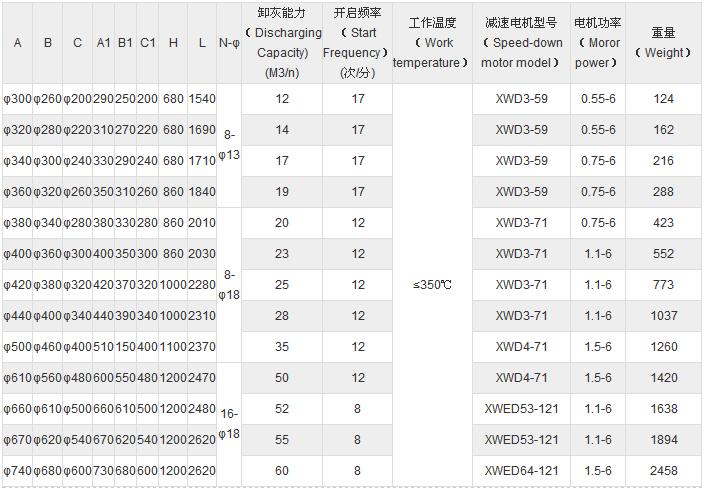
Task: Select the φ670 cell
Action: tap(18, 440)
